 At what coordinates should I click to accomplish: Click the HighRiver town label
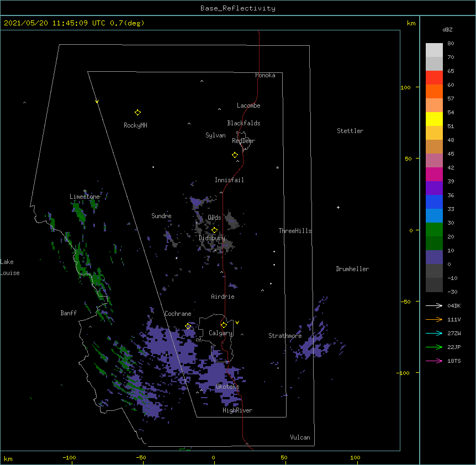tap(237, 410)
